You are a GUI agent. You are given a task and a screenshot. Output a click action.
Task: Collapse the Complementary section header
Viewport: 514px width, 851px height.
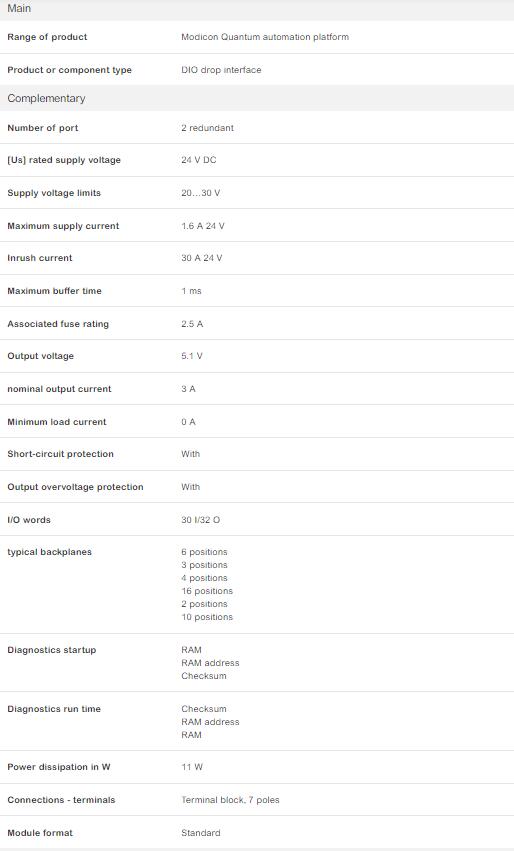tap(257, 98)
